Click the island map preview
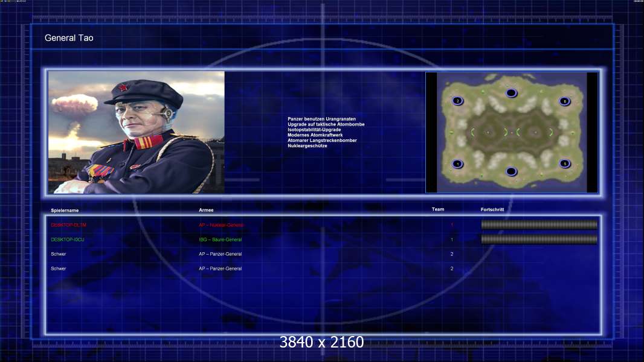The image size is (644, 362). pyautogui.click(x=512, y=132)
